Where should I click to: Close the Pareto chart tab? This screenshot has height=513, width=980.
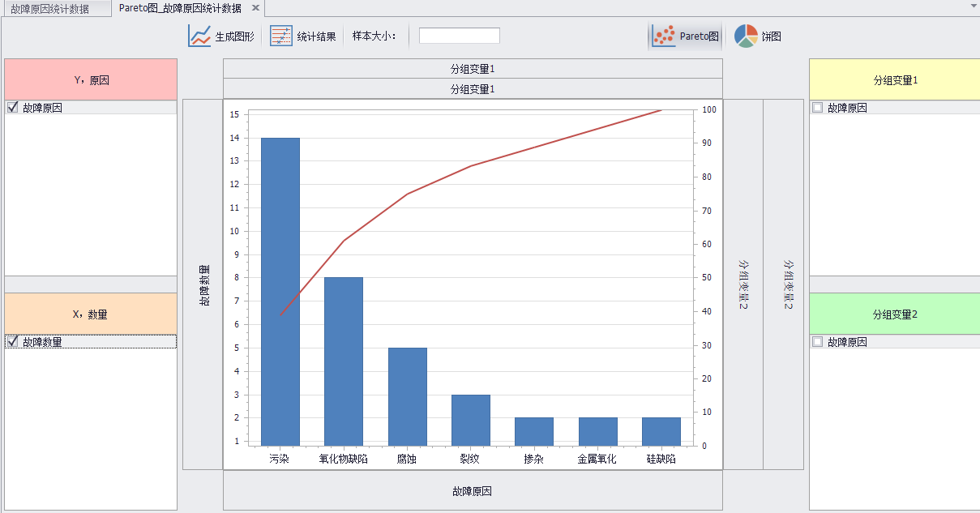click(254, 7)
